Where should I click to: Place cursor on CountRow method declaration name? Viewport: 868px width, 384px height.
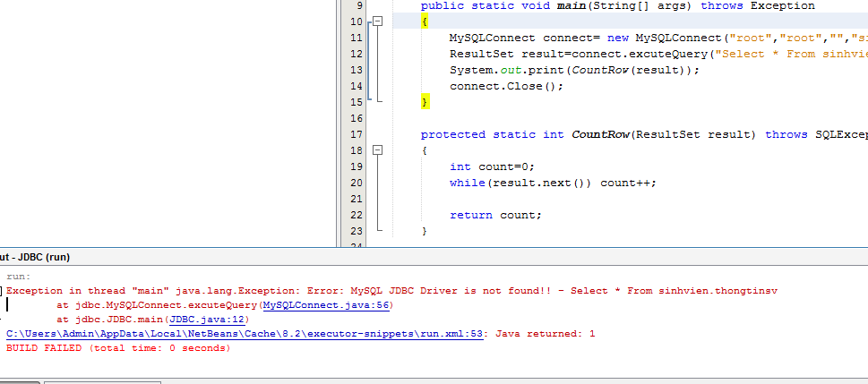pyautogui.click(x=599, y=134)
